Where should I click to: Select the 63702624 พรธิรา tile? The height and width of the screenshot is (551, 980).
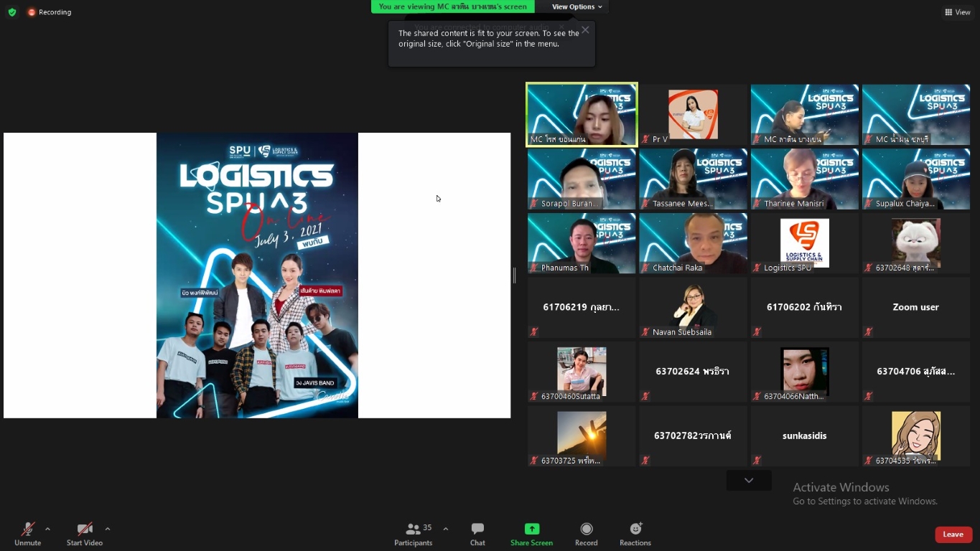(693, 372)
